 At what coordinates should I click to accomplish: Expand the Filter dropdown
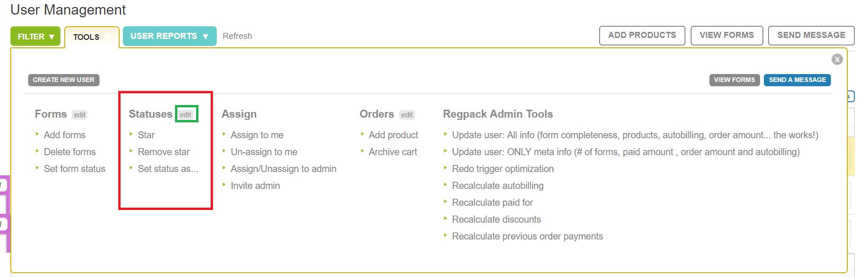click(36, 37)
